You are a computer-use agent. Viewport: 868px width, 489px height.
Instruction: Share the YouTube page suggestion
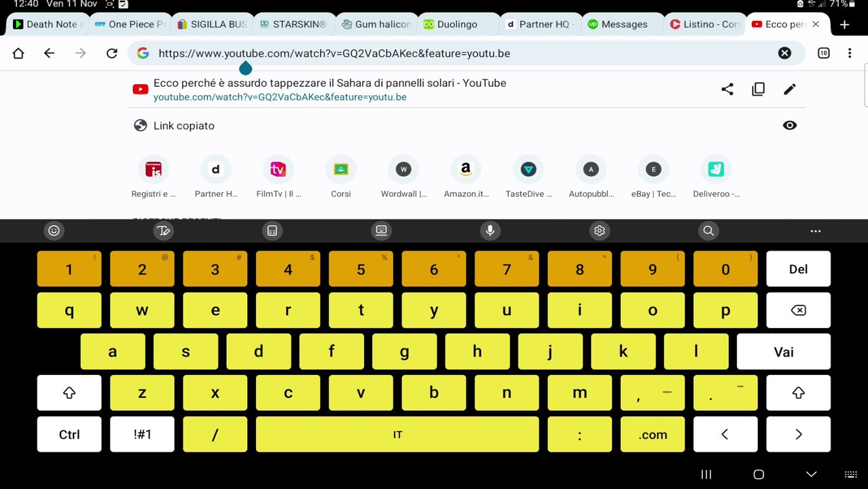pos(727,89)
